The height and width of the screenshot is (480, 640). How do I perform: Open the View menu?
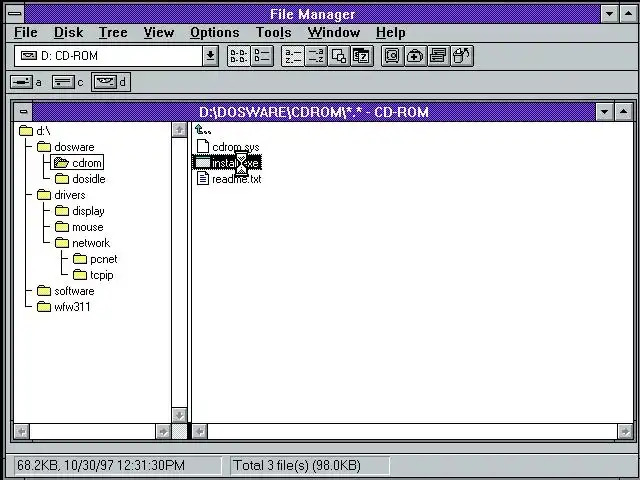(x=159, y=33)
